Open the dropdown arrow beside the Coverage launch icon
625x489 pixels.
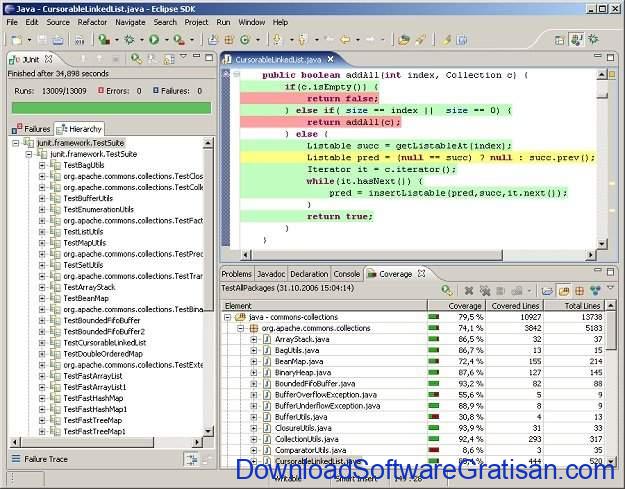117,40
